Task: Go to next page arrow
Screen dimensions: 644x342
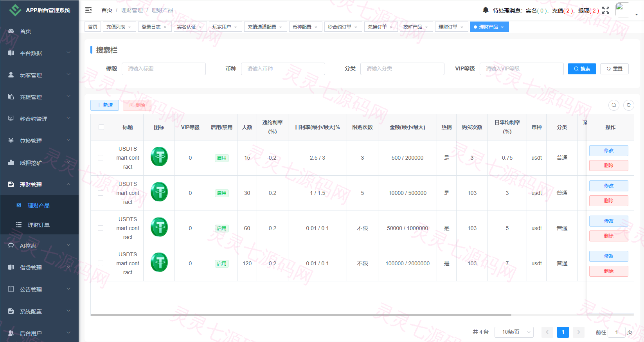Action: tap(579, 332)
